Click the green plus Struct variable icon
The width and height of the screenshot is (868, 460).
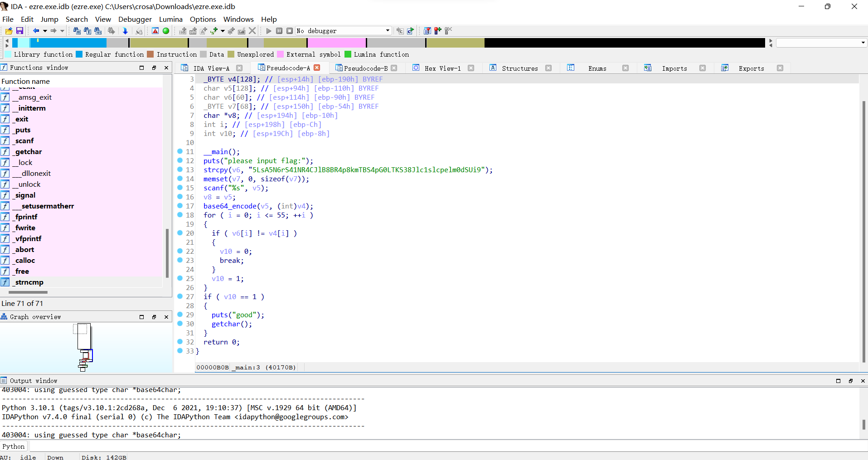pos(214,31)
